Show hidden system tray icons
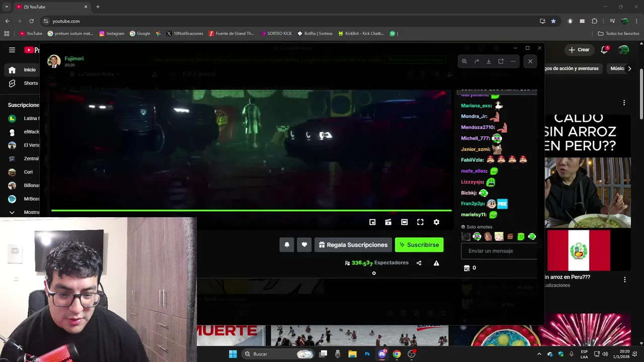This screenshot has width=644, height=362. 539,354
